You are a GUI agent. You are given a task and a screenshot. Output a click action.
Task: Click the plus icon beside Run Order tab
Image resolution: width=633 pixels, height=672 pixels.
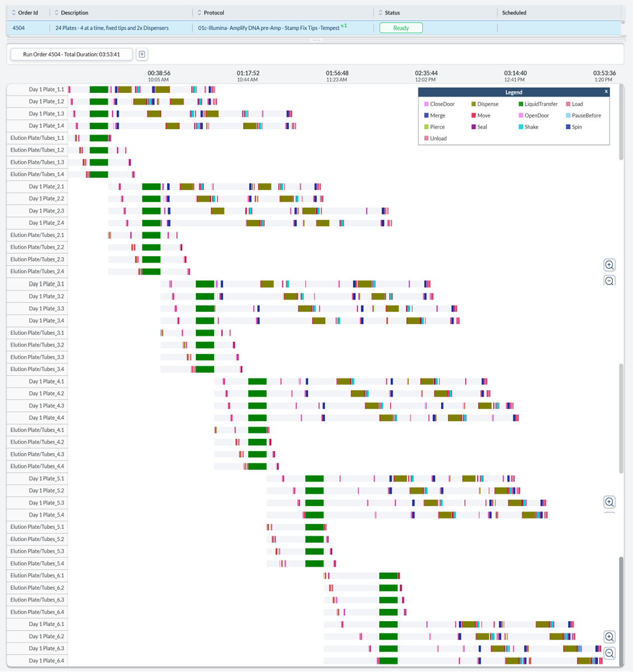(x=142, y=54)
